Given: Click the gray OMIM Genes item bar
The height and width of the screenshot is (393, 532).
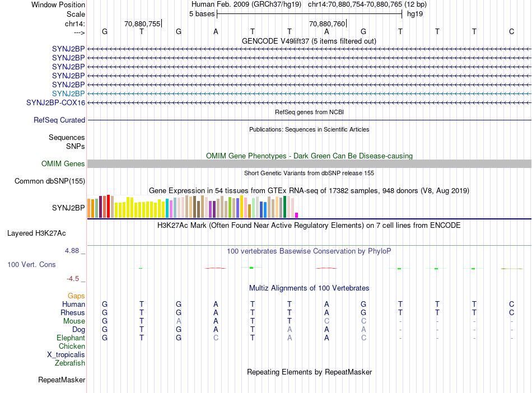Looking at the screenshot, I should tap(309, 164).
